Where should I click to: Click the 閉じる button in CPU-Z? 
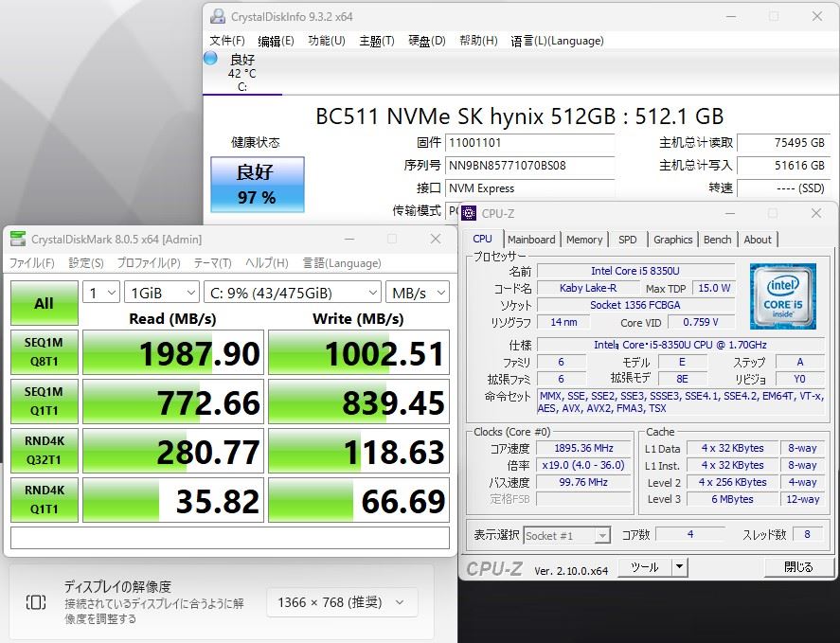(x=798, y=567)
